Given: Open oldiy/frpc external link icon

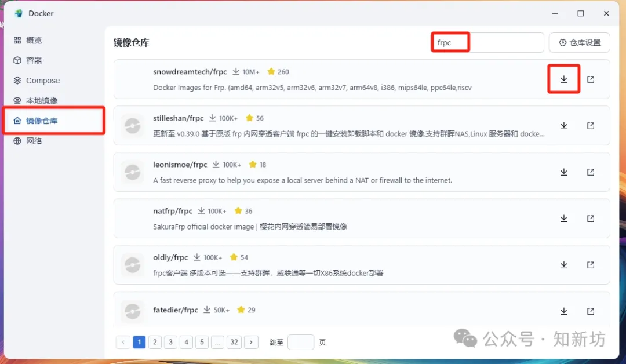Looking at the screenshot, I should [x=591, y=265].
